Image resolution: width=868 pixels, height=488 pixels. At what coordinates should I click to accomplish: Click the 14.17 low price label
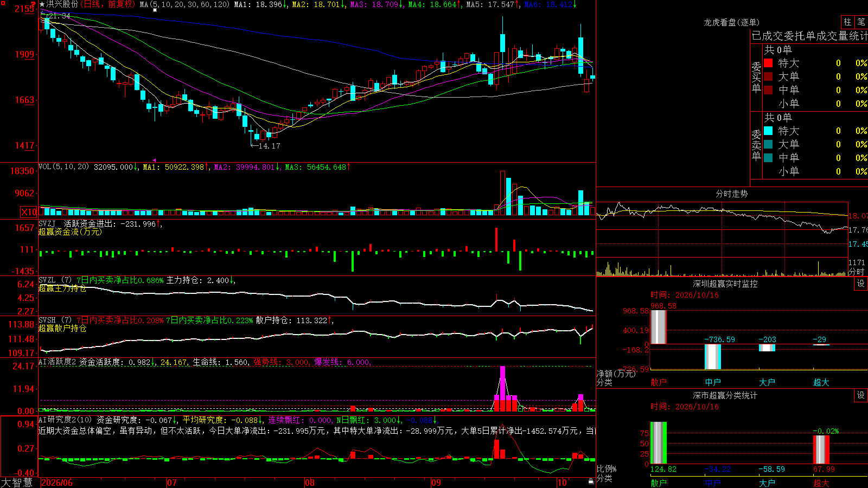(269, 146)
